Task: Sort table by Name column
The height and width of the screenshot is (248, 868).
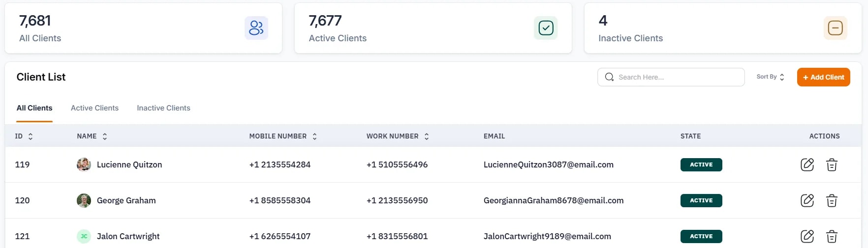Action: pyautogui.click(x=105, y=137)
